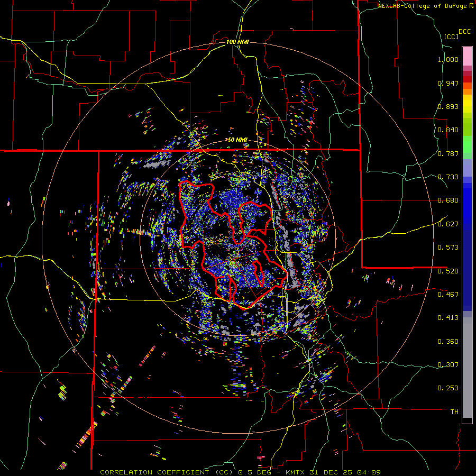Select the 0.467 scale value
This screenshot has height=476, width=476.
tap(448, 295)
